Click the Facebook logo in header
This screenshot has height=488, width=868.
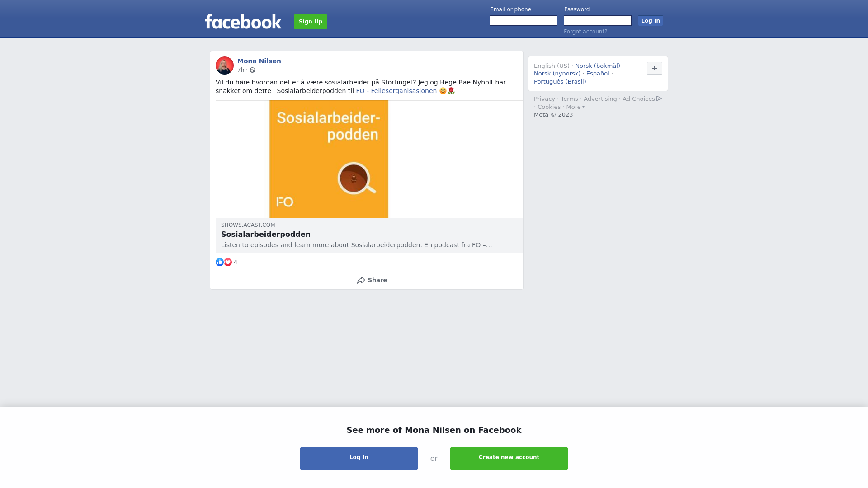tap(243, 21)
